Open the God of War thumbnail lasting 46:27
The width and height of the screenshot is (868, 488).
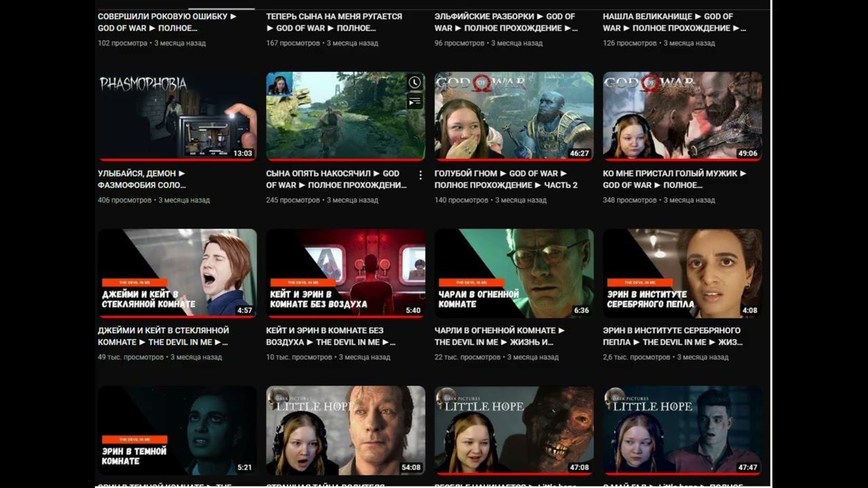pyautogui.click(x=514, y=117)
